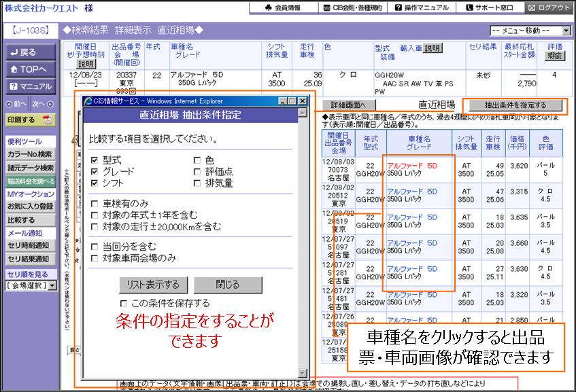Click 抽出条件を指定する button

click(x=515, y=105)
